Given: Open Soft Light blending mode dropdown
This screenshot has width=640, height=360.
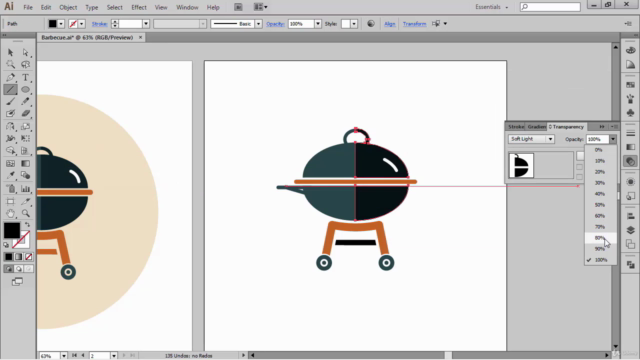Looking at the screenshot, I should pyautogui.click(x=531, y=139).
